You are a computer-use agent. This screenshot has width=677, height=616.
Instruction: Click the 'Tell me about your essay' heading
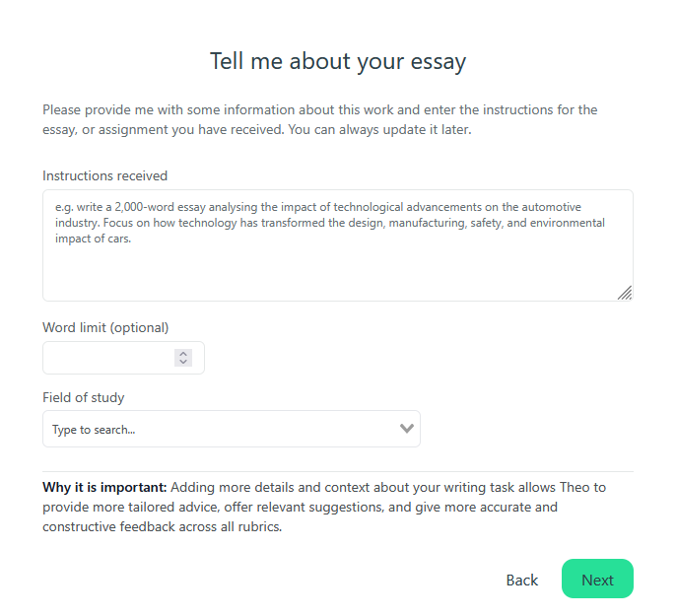[x=338, y=61]
